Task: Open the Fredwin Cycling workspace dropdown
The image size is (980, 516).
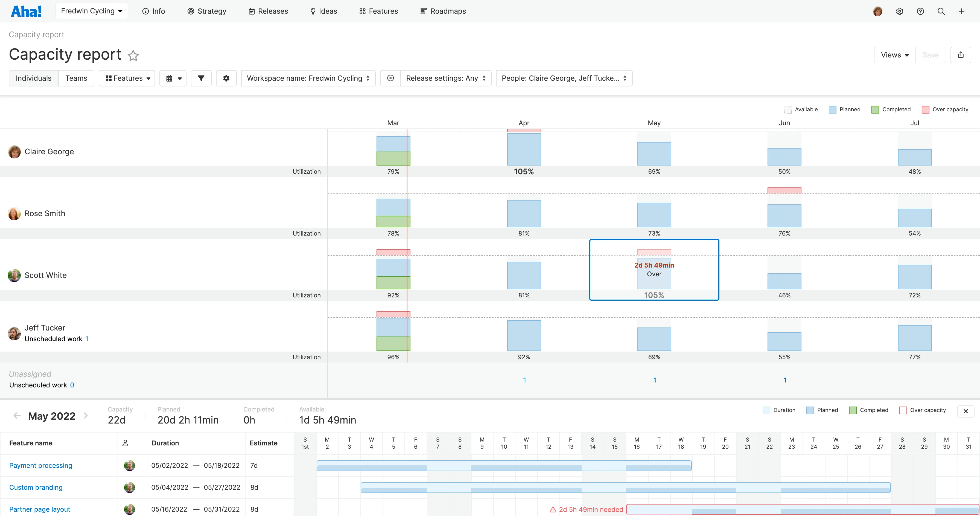Action: click(x=91, y=11)
